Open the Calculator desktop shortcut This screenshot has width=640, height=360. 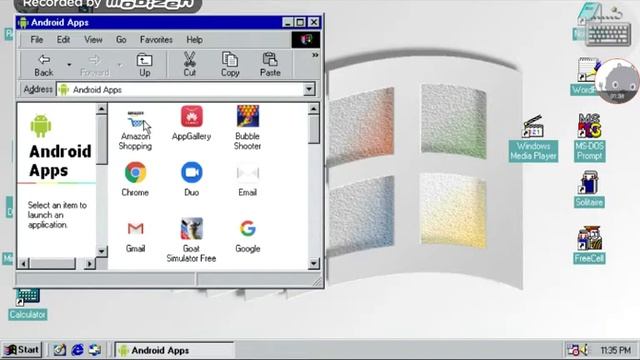point(28,304)
